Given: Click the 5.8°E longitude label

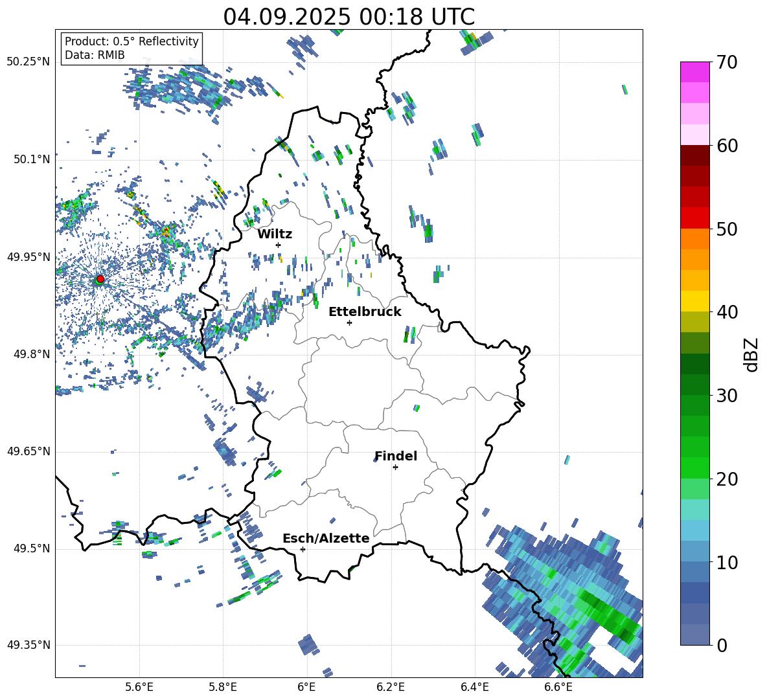Looking at the screenshot, I should [223, 687].
